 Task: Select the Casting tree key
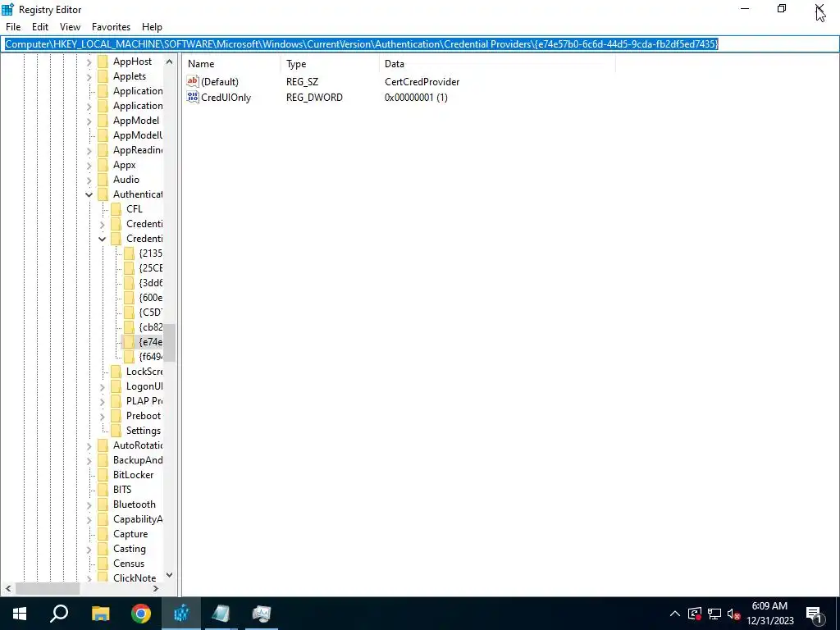click(129, 549)
